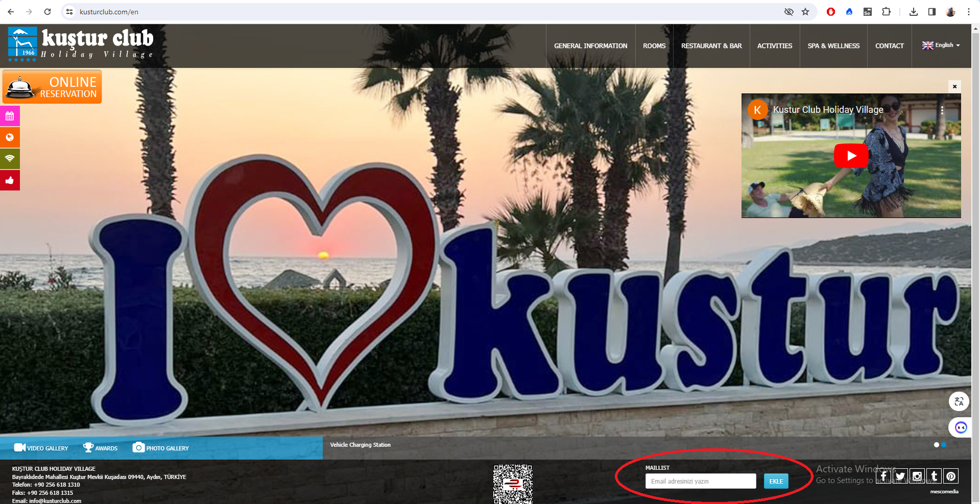Click the red Opera-style extension icon
The width and height of the screenshot is (980, 504).
(x=831, y=12)
